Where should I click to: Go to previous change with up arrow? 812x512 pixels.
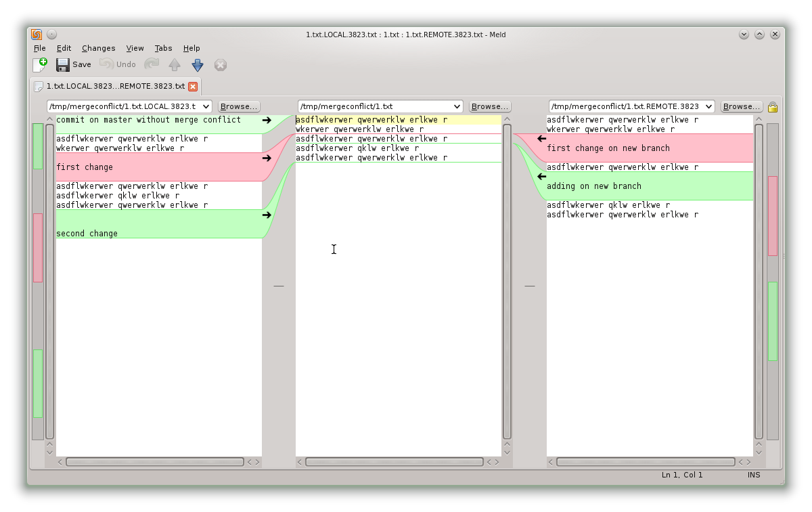pyautogui.click(x=175, y=64)
